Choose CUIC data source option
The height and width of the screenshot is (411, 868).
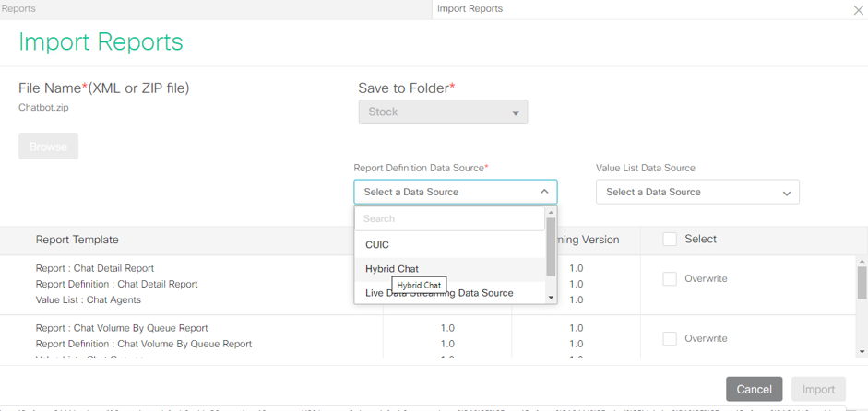click(x=377, y=245)
